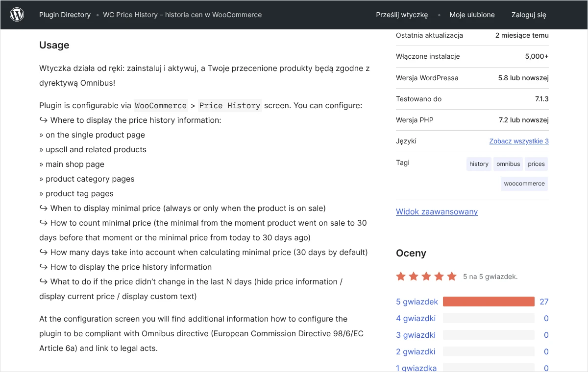Click the 'Zobacz wszystkie 3' languages link

click(x=519, y=141)
